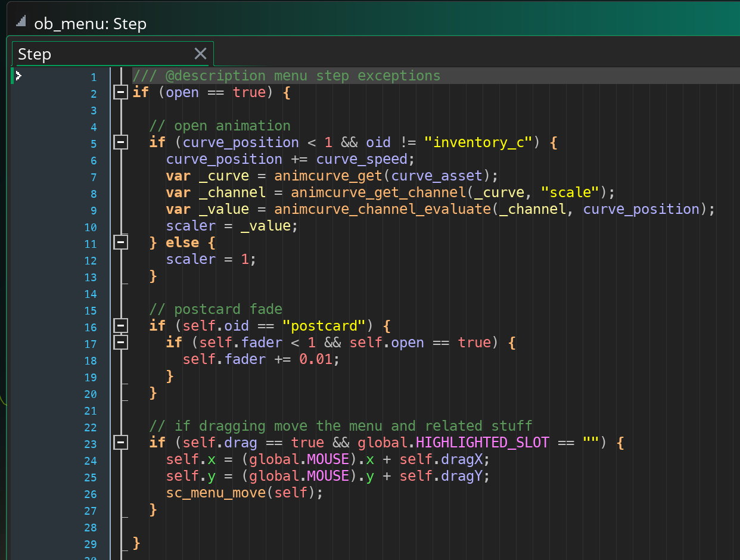The width and height of the screenshot is (740, 560).
Task: Click line number 14 in the gutter
Action: (91, 294)
